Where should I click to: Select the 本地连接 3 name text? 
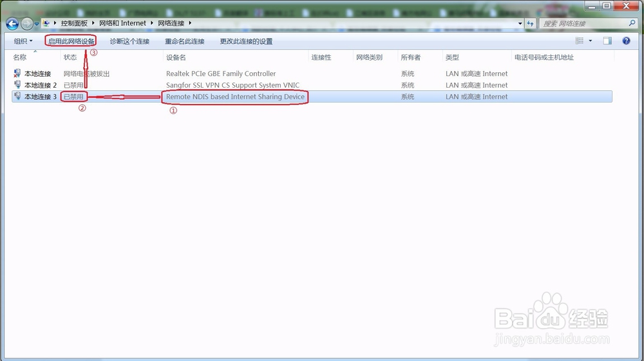pos(41,97)
